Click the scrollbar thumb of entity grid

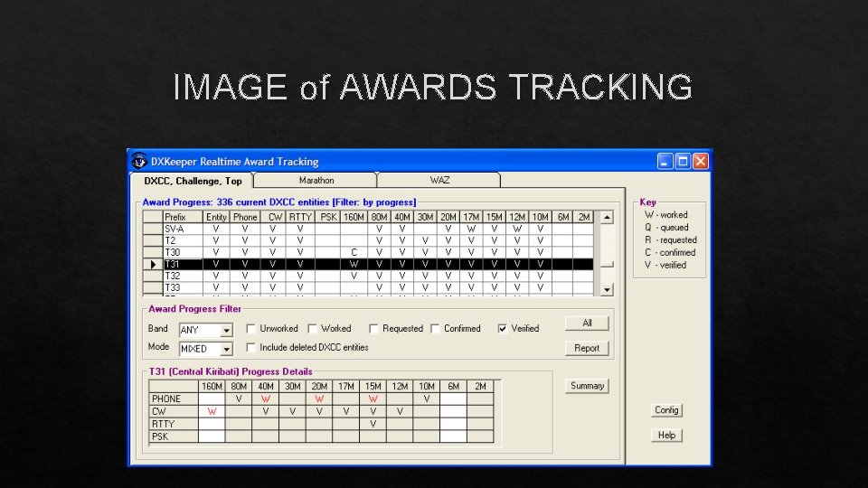(x=608, y=264)
